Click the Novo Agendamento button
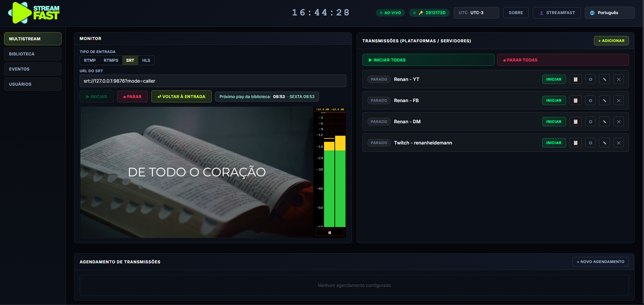Screen dimensions: 644x305 point(600,262)
